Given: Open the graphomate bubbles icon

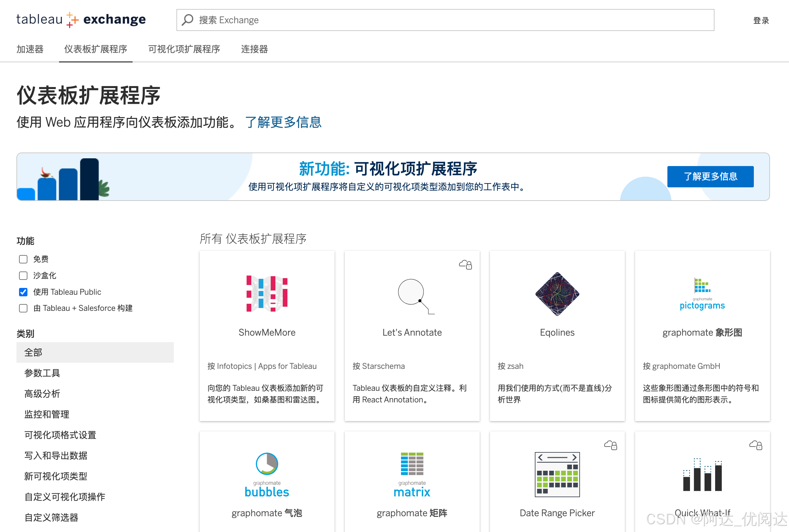Looking at the screenshot, I should [267, 475].
